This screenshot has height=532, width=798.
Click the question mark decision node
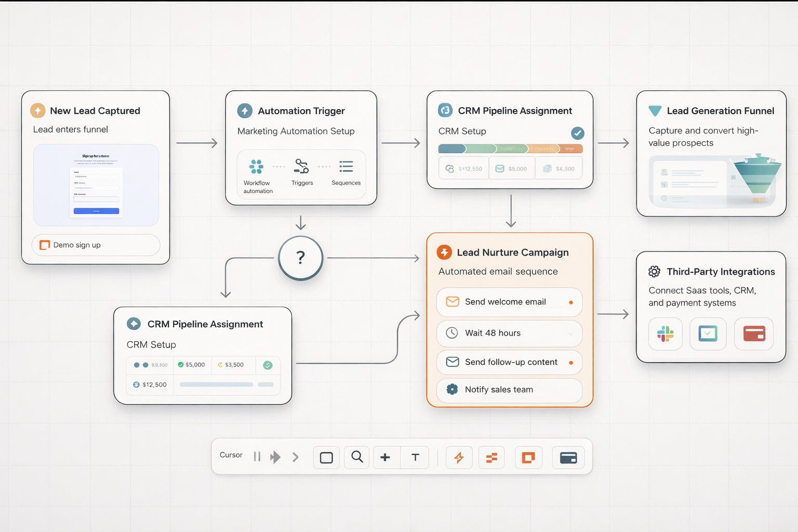(300, 258)
